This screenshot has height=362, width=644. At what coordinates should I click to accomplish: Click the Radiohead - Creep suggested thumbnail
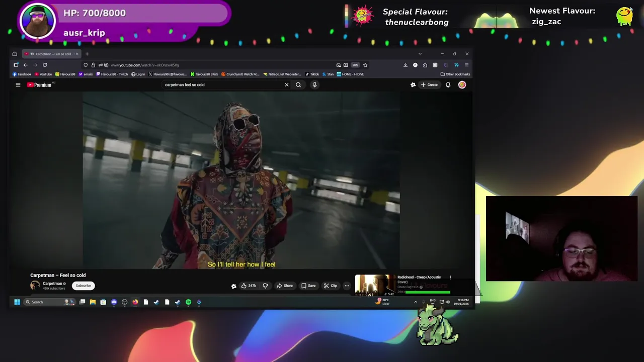coord(375,285)
